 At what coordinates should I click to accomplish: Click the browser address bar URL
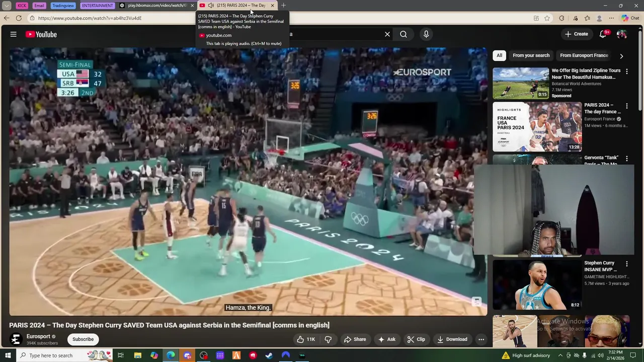(90, 18)
